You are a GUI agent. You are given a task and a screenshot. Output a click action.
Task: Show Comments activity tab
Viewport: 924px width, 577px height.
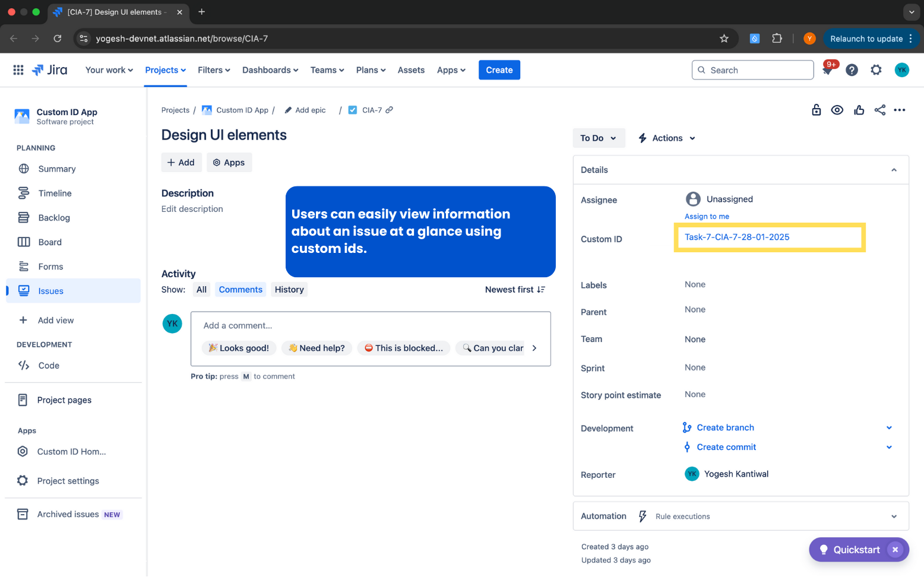click(x=241, y=290)
